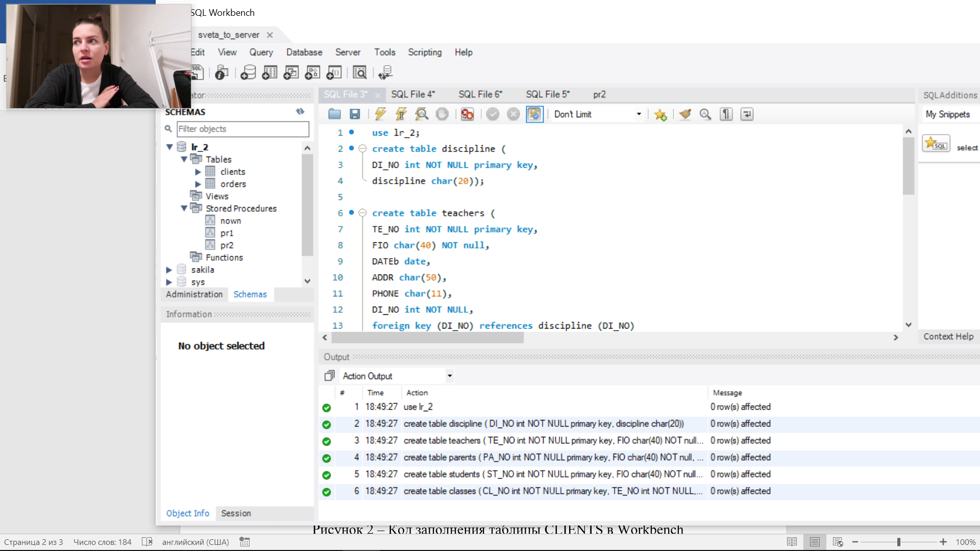980x551 pixels.
Task: Open a SQL script file folder icon
Action: click(334, 114)
